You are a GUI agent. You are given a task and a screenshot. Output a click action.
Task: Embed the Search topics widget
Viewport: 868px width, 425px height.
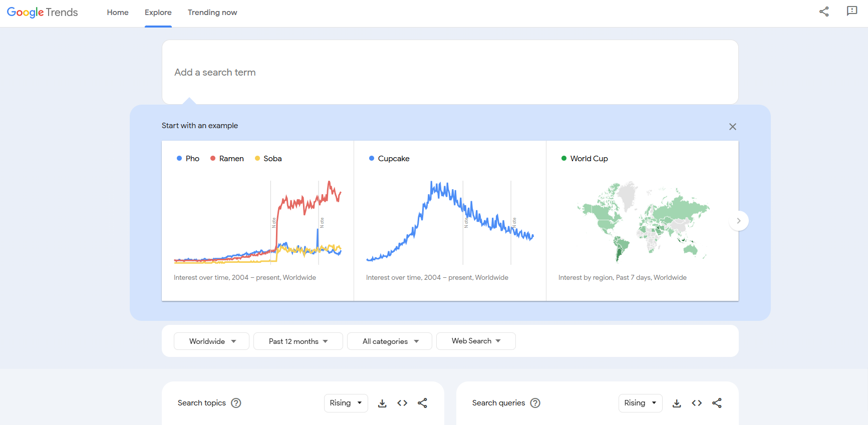point(402,403)
